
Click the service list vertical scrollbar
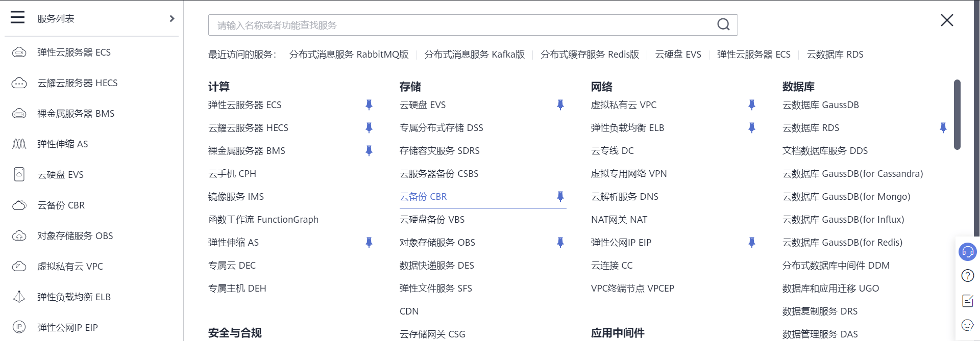tap(957, 115)
